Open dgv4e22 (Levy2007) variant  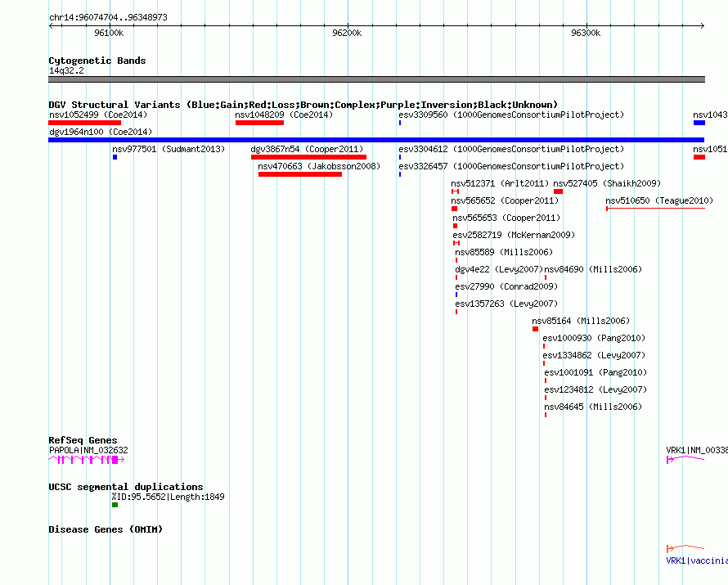pyautogui.click(x=499, y=269)
